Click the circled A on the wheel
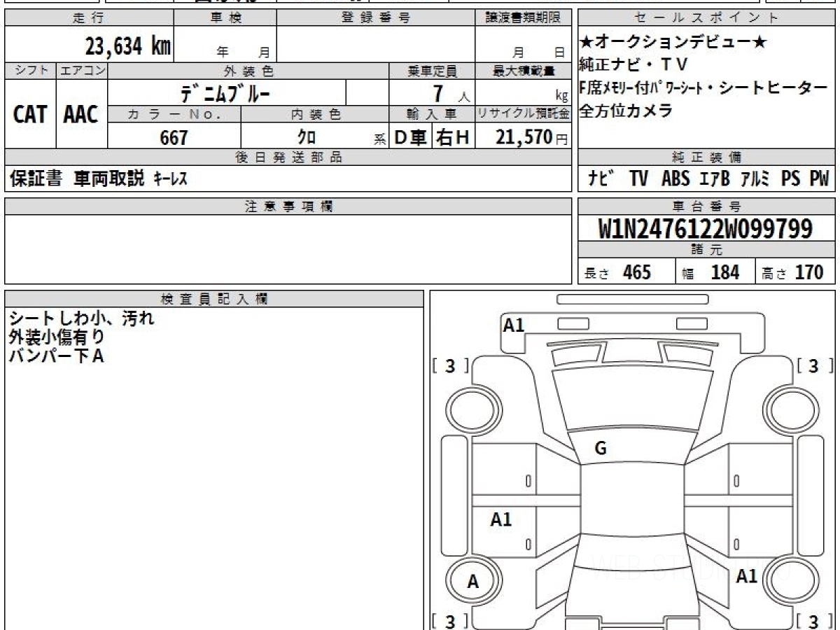Screen dimensions: 840x630 [473, 582]
